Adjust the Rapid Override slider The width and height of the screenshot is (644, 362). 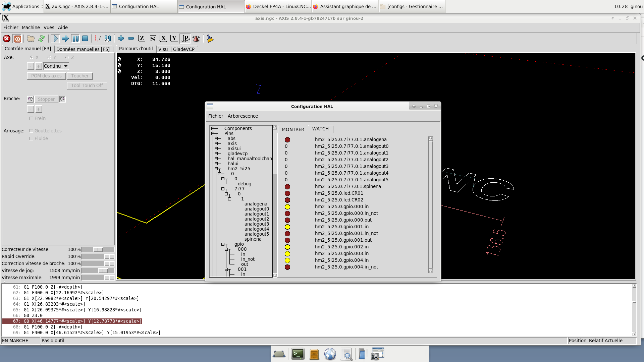(x=98, y=257)
